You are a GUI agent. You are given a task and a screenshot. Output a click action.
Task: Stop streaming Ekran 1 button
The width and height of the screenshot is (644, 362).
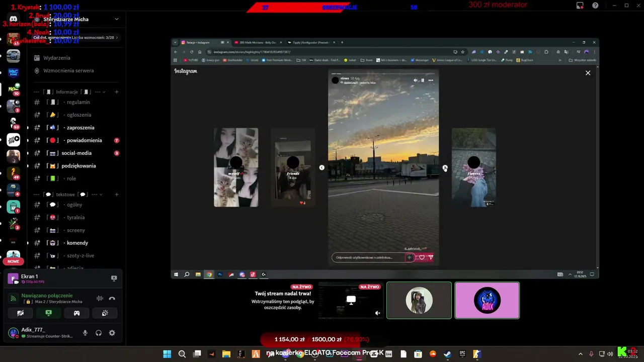point(114,278)
